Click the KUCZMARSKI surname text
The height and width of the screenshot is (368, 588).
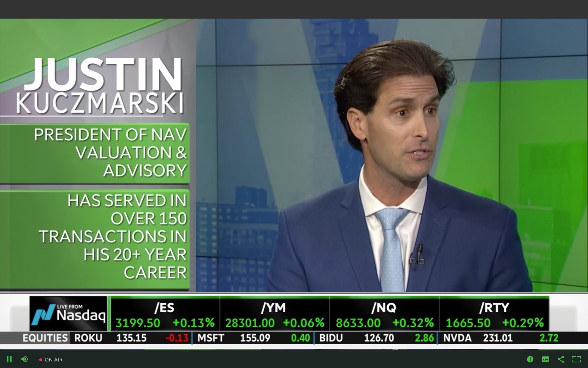point(100,103)
